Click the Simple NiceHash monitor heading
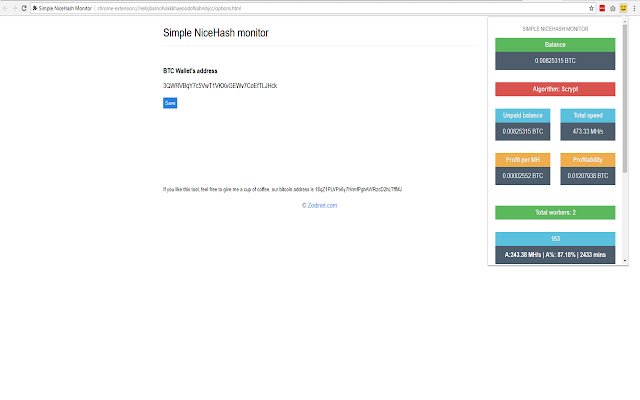Screen dimensions: 640x400 [216, 33]
